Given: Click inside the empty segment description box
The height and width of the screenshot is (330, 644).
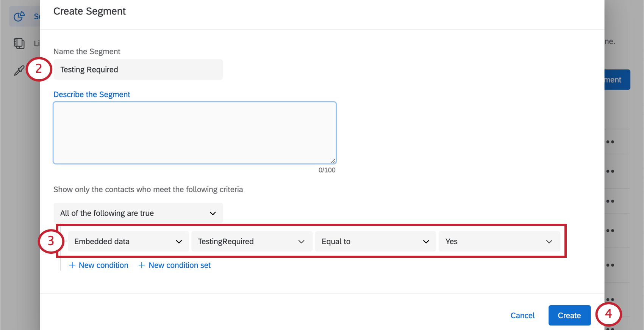Looking at the screenshot, I should [x=194, y=132].
